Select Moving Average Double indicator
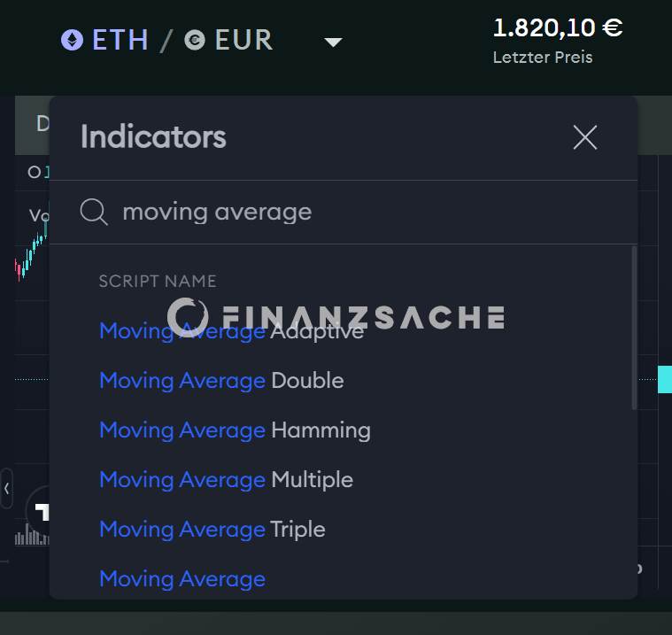This screenshot has height=635, width=672. (221, 380)
